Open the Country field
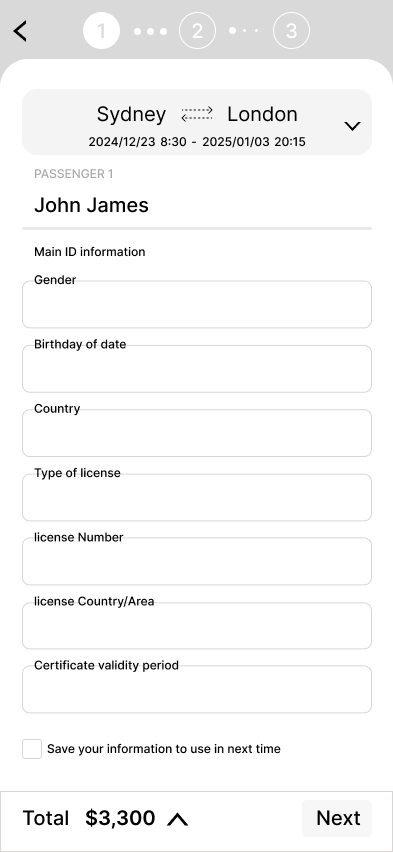This screenshot has height=852, width=393. [197, 433]
